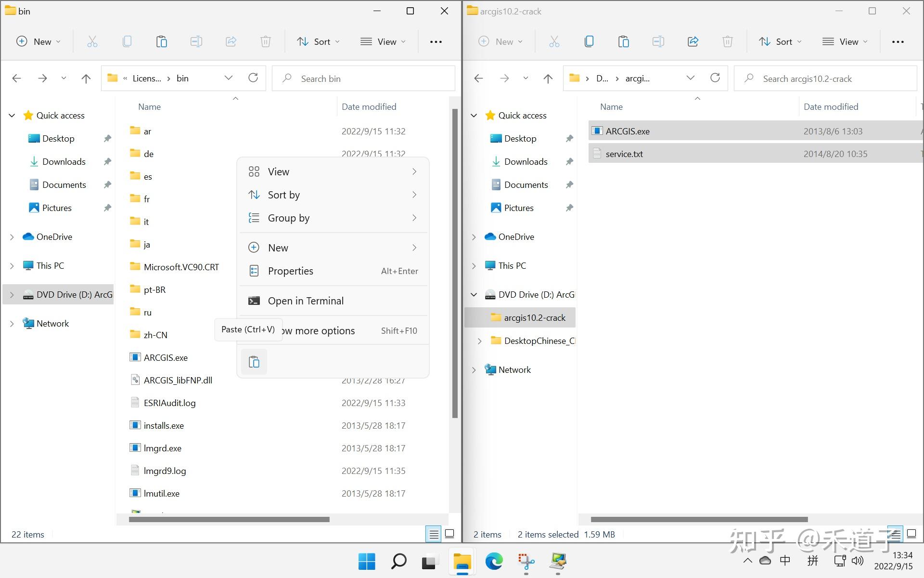Select This PC in bin window sidebar
The height and width of the screenshot is (578, 924).
[50, 266]
